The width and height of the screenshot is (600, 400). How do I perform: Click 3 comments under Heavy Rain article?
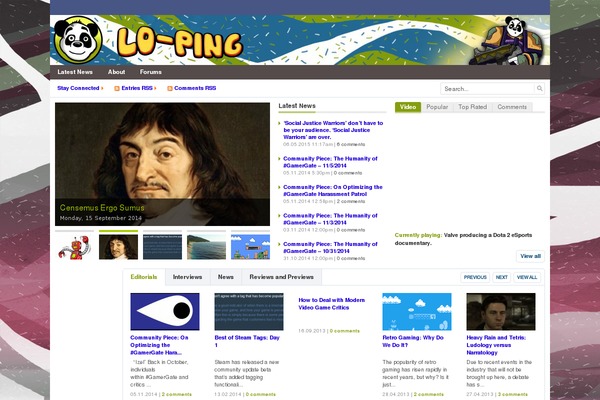click(x=513, y=394)
